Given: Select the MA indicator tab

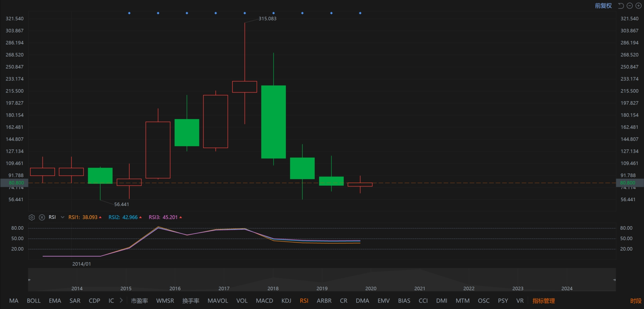Looking at the screenshot, I should click(x=14, y=301).
